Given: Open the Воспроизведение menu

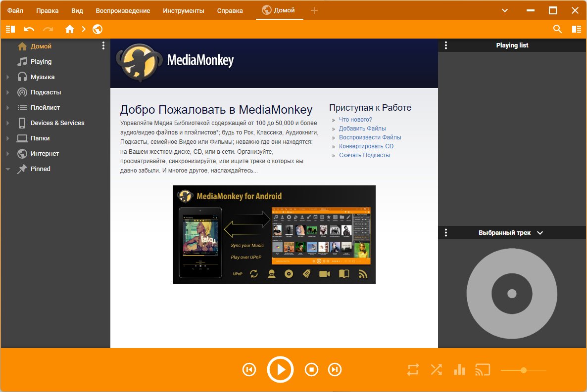Looking at the screenshot, I should point(123,10).
